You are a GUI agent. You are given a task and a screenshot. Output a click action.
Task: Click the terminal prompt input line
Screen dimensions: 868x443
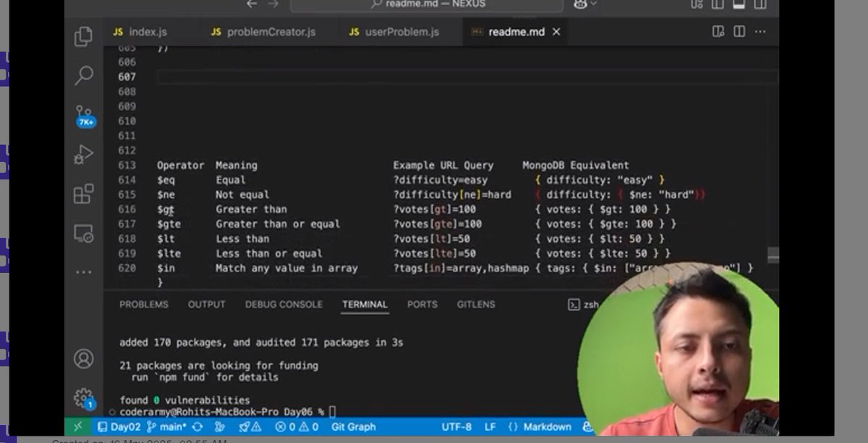coord(227,411)
